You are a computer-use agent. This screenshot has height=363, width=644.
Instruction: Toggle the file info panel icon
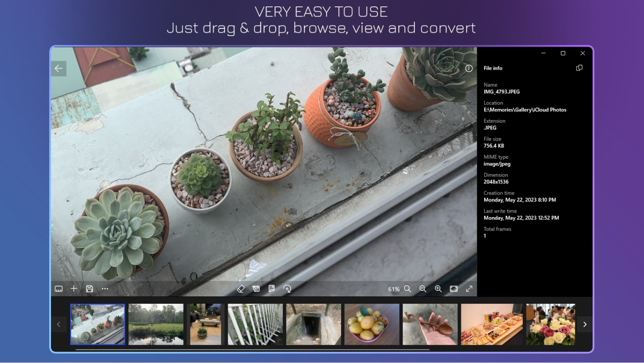point(469,68)
